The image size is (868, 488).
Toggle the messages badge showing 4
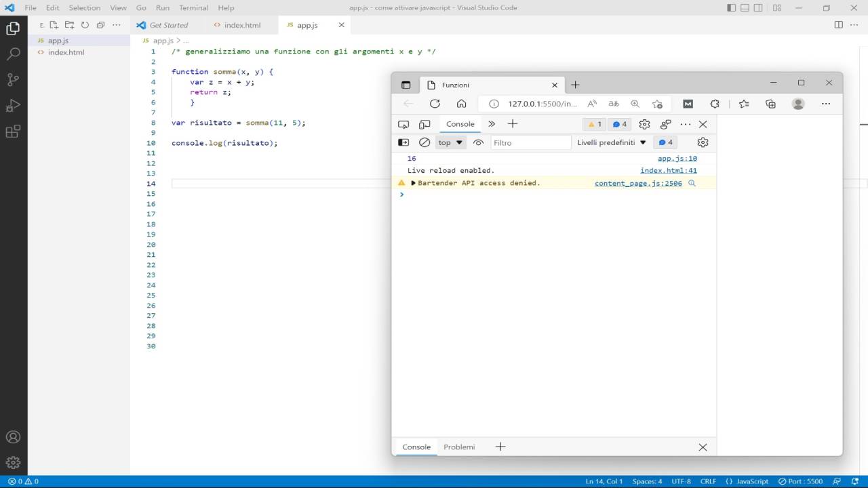[x=618, y=125]
